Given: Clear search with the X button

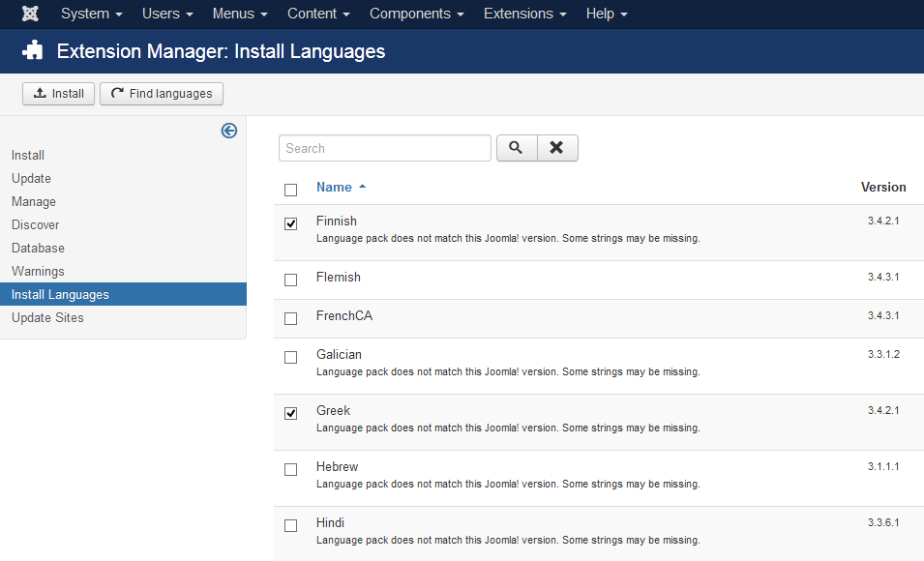Looking at the screenshot, I should pos(557,148).
